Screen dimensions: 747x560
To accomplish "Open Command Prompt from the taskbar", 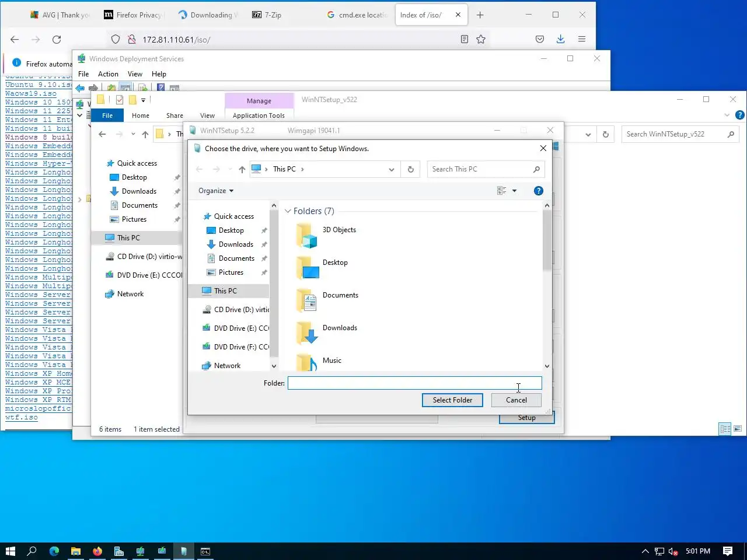I will click(205, 551).
